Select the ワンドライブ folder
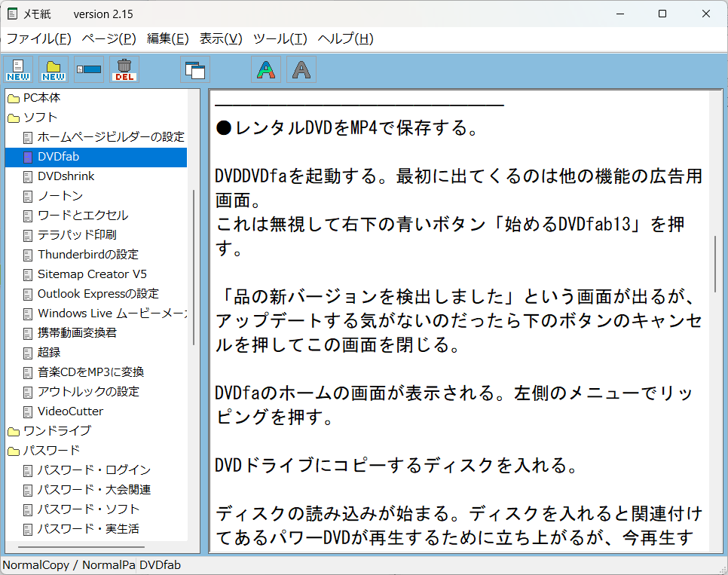This screenshot has width=728, height=575. coord(57,431)
